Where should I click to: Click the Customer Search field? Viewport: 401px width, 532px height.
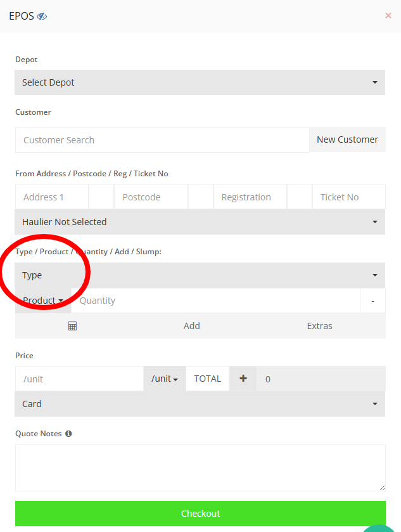click(162, 140)
